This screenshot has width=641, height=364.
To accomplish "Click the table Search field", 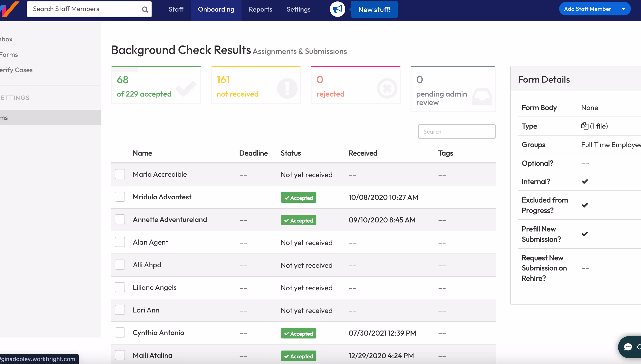I will pos(457,131).
